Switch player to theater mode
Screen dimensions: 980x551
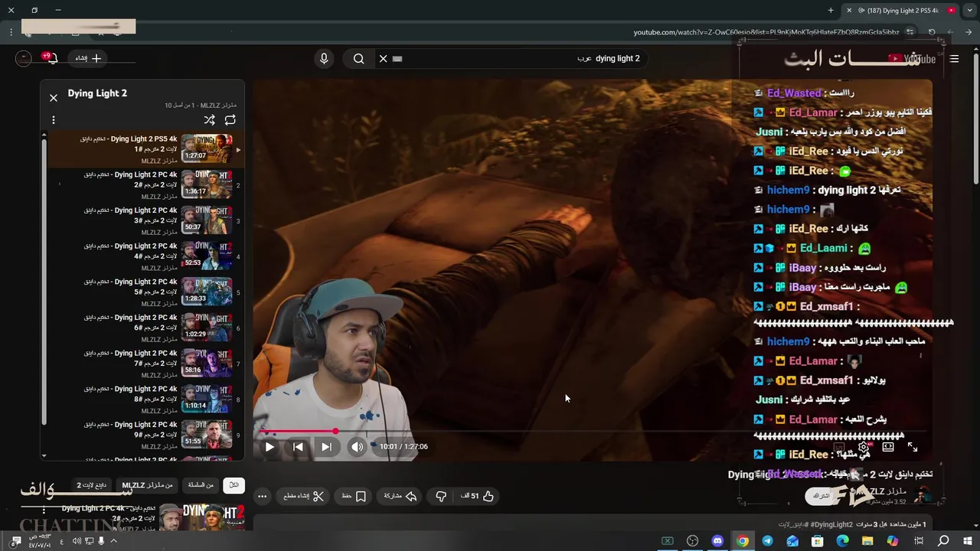[888, 447]
